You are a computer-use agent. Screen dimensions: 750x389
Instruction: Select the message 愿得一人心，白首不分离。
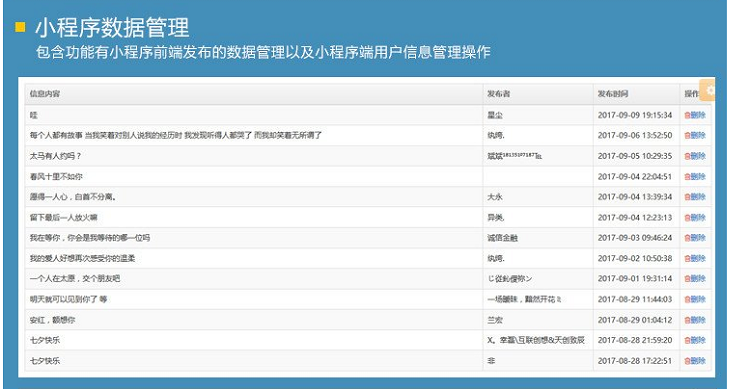tap(73, 197)
